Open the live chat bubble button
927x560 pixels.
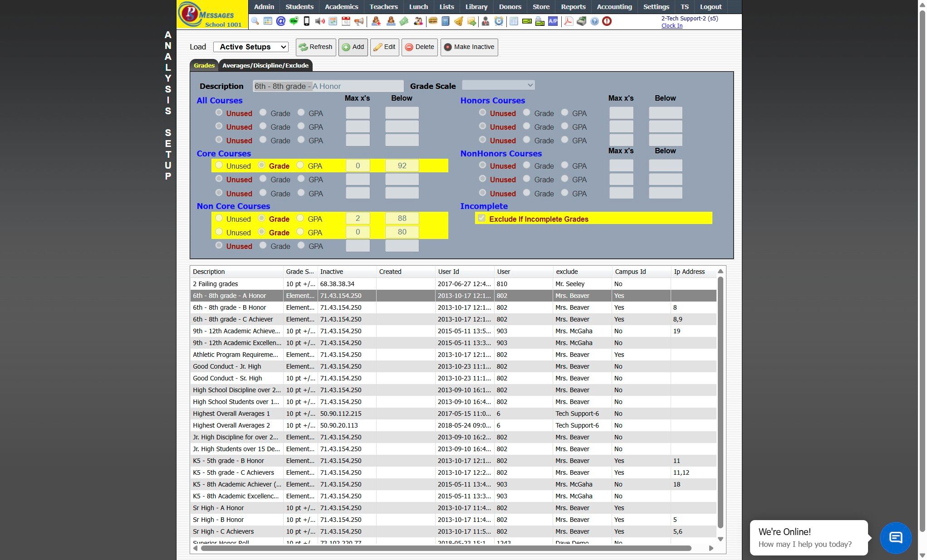(895, 538)
